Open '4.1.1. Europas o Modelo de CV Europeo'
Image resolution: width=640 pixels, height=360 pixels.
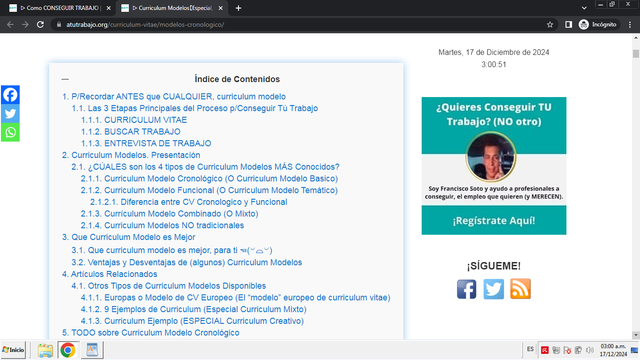tap(236, 298)
